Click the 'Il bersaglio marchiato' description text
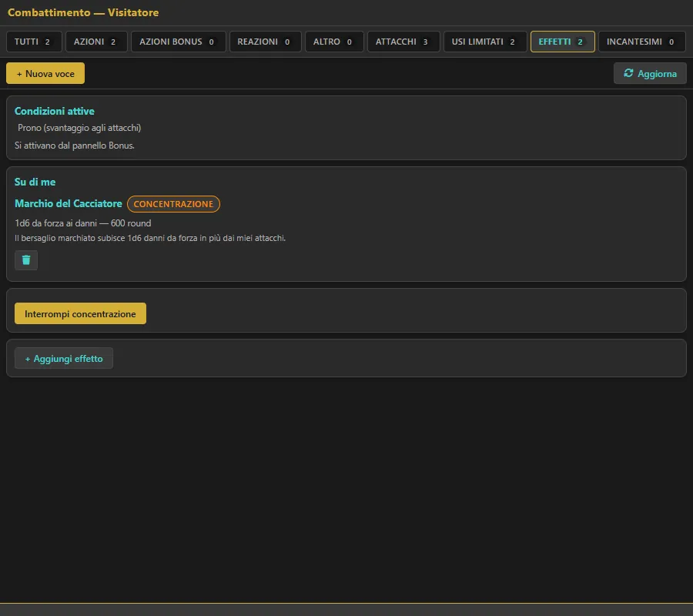 coord(150,238)
